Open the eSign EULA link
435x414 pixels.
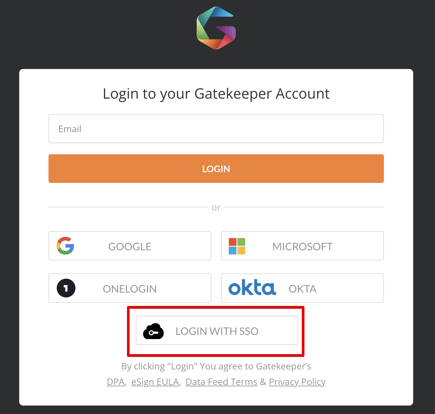155,382
